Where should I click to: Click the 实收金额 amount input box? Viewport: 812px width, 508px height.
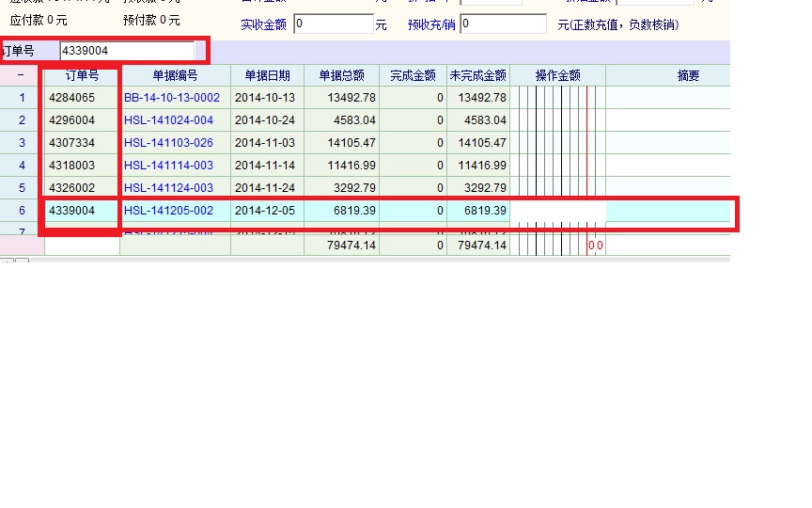(x=333, y=24)
